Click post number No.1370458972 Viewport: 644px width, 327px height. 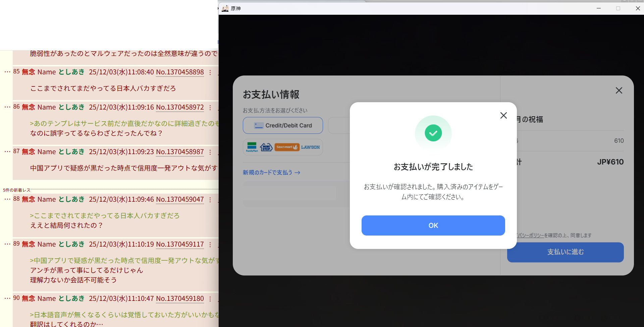[x=180, y=107]
